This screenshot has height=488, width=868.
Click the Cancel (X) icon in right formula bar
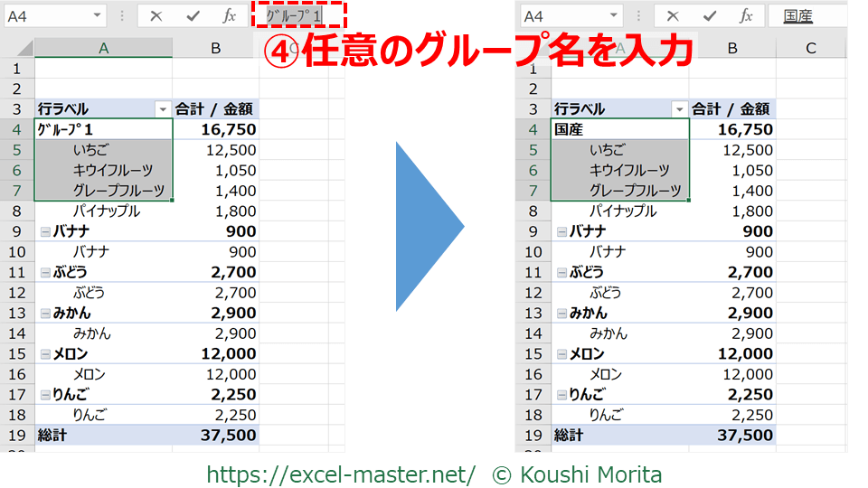[673, 16]
